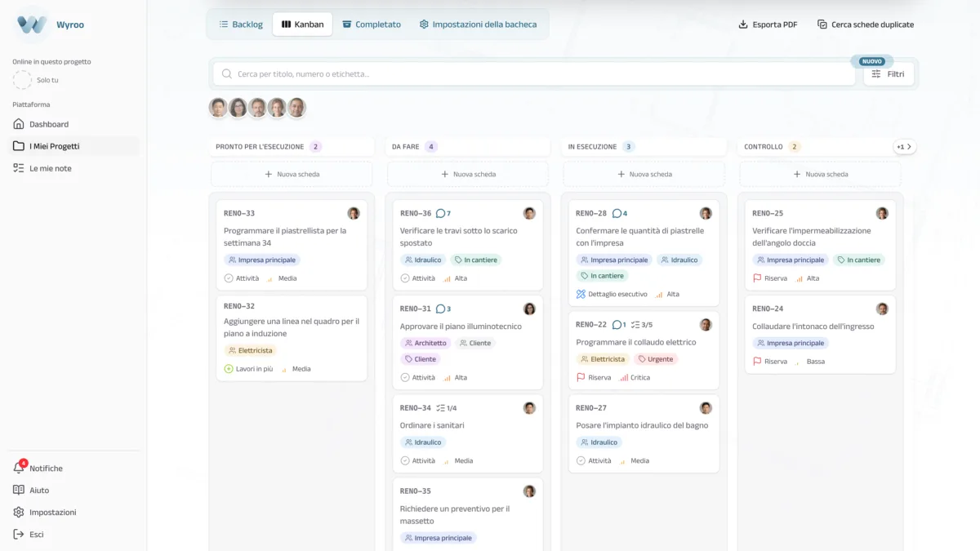Click the comment icon on RENO-36
Image resolution: width=980 pixels, height=551 pixels.
click(440, 213)
